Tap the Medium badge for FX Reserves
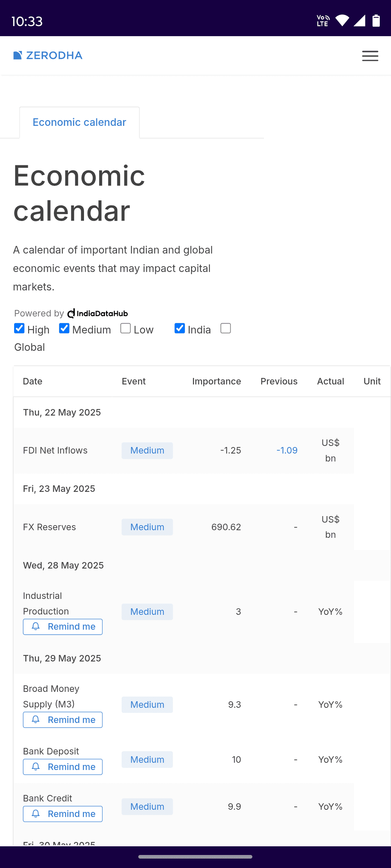The width and height of the screenshot is (391, 868). [147, 527]
